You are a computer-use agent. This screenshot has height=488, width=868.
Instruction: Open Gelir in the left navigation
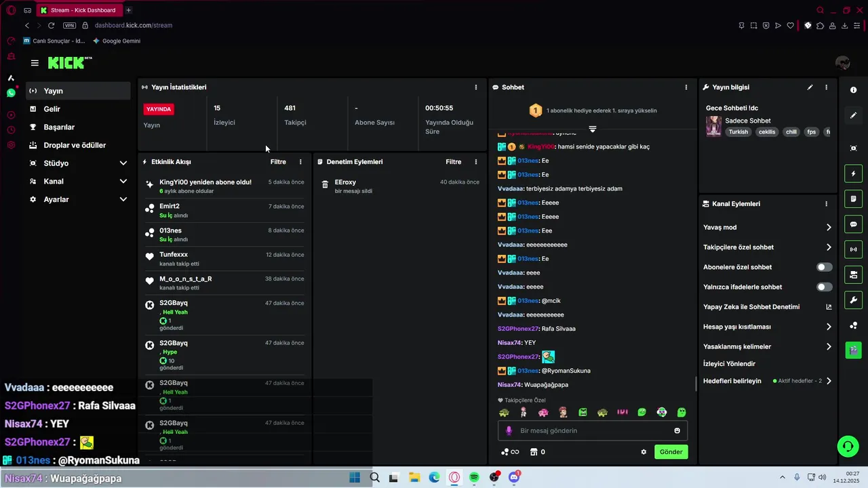78,109
